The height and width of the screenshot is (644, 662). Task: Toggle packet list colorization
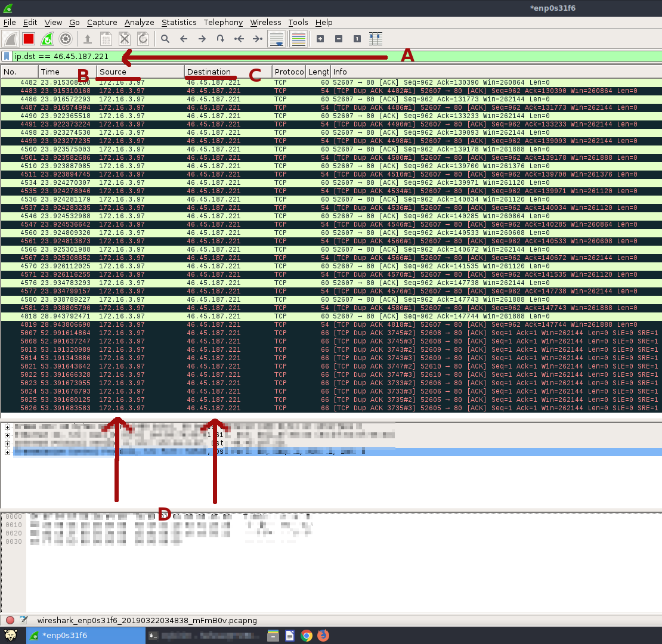tap(298, 39)
